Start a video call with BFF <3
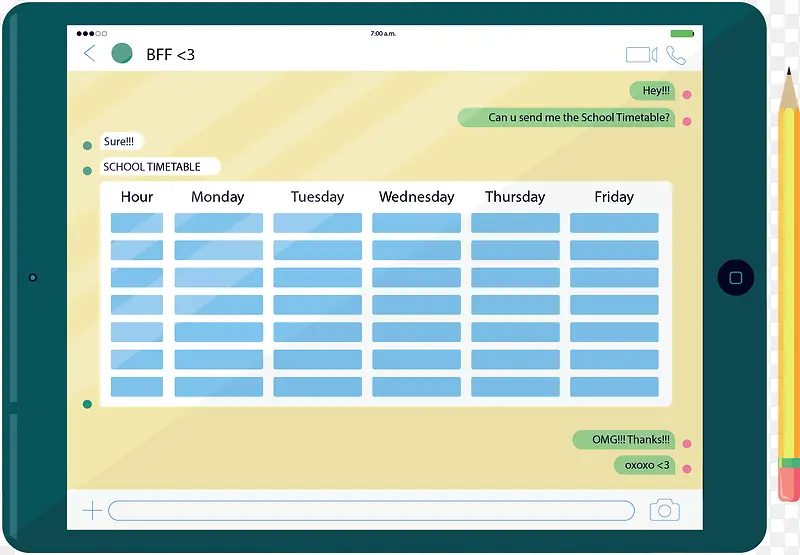 tap(641, 55)
